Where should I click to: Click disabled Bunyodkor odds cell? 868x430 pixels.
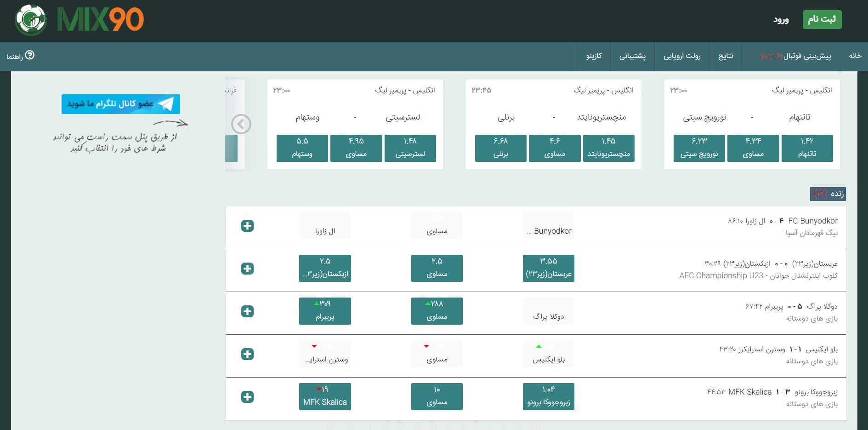pos(549,225)
